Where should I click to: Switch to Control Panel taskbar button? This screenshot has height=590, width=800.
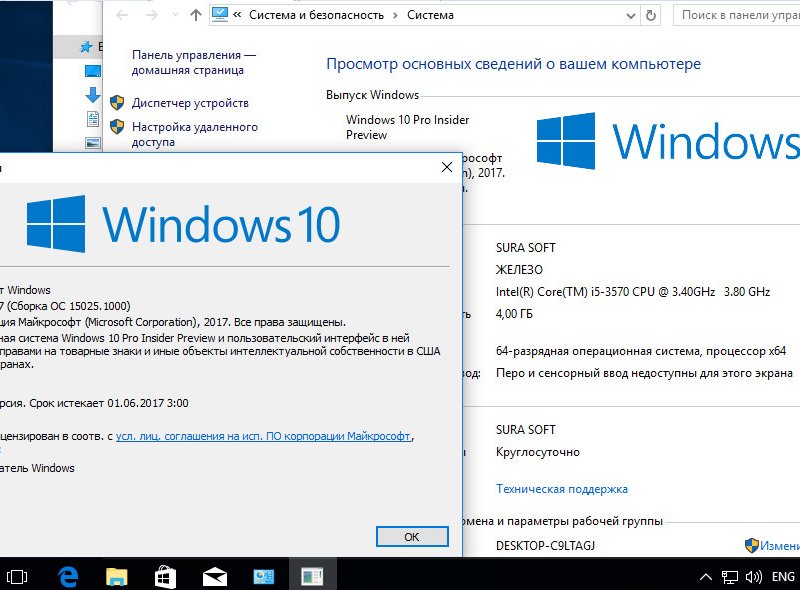pos(264,577)
